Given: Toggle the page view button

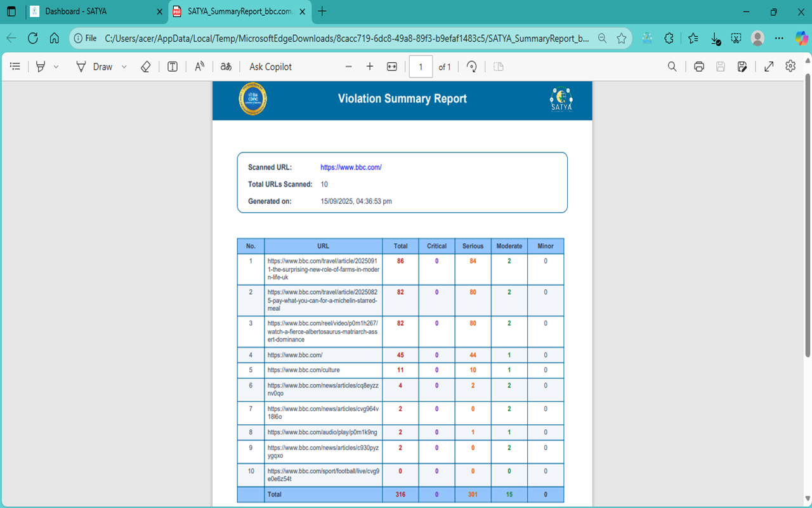Looking at the screenshot, I should pos(499,67).
